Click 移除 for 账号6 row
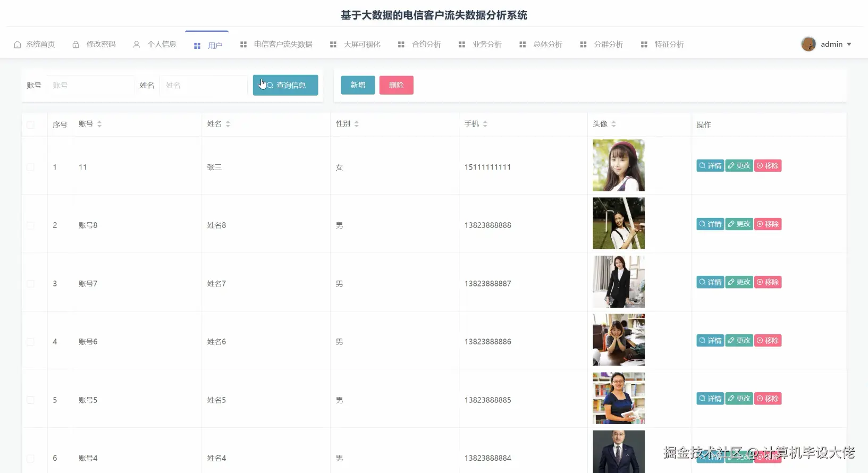868x473 pixels. (768, 341)
